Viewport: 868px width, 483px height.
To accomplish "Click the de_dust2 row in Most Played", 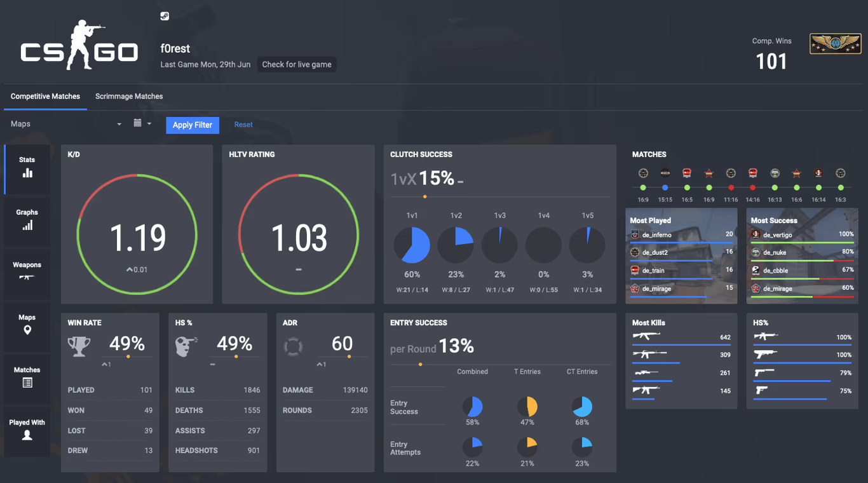I will point(681,253).
